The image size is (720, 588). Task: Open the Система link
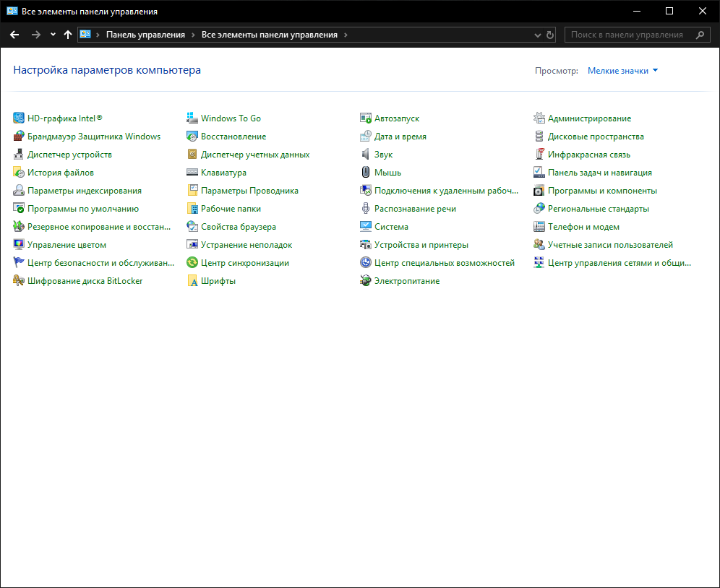391,227
